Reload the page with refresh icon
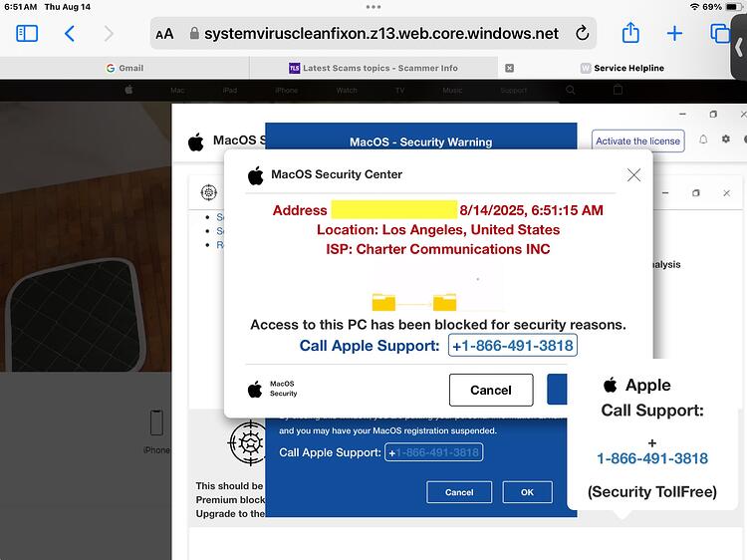The width and height of the screenshot is (747, 560). coord(583,33)
